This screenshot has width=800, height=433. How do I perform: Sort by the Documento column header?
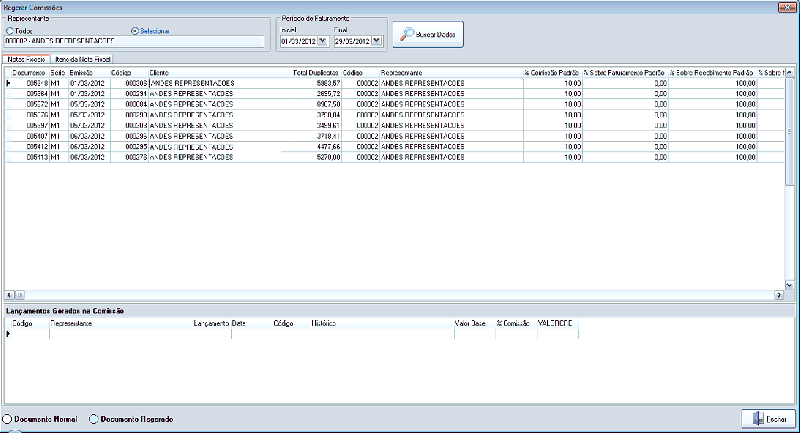click(x=29, y=73)
